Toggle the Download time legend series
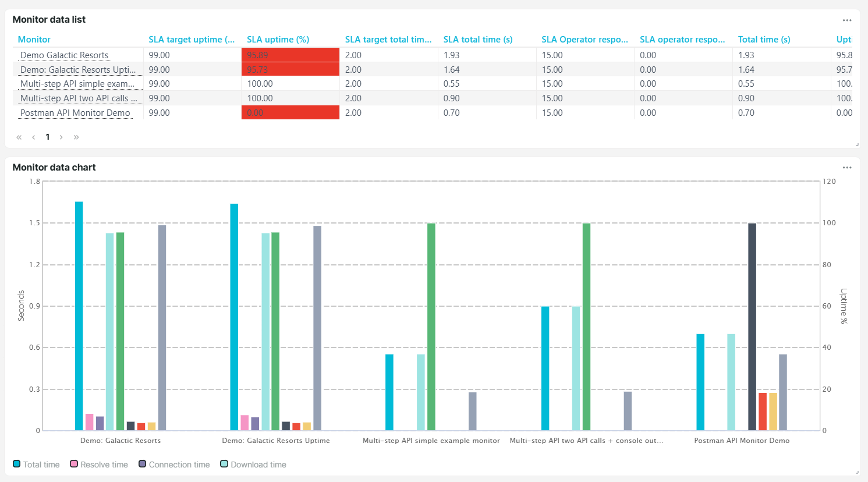The height and width of the screenshot is (482, 868). click(253, 465)
